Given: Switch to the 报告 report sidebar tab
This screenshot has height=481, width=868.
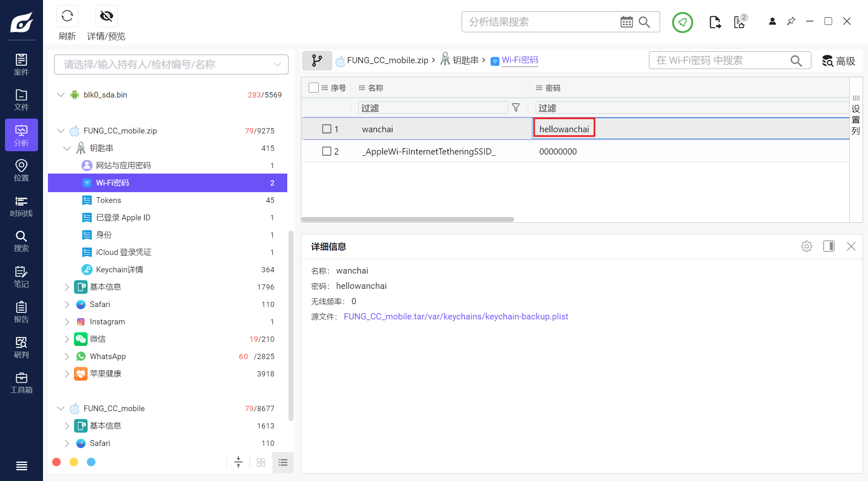Looking at the screenshot, I should coord(21,312).
